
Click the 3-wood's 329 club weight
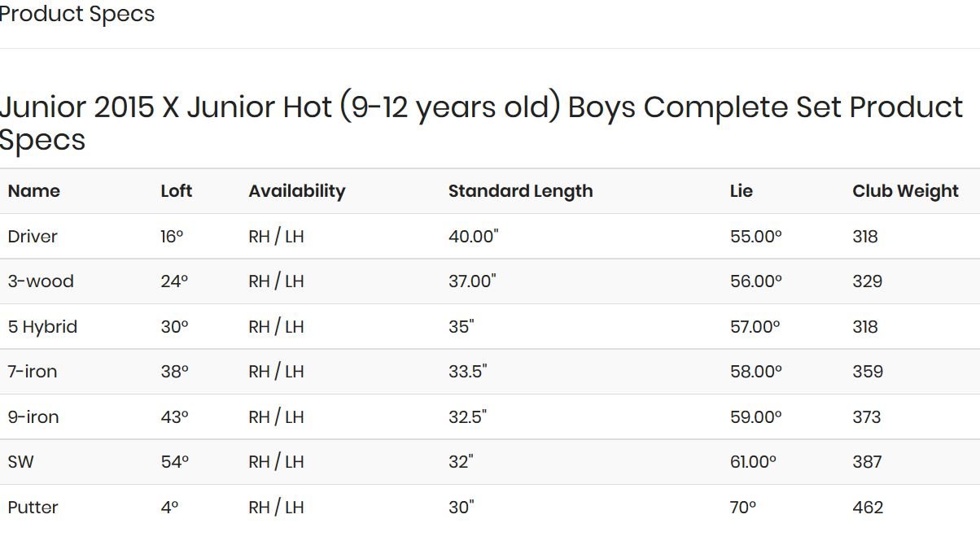[868, 281]
